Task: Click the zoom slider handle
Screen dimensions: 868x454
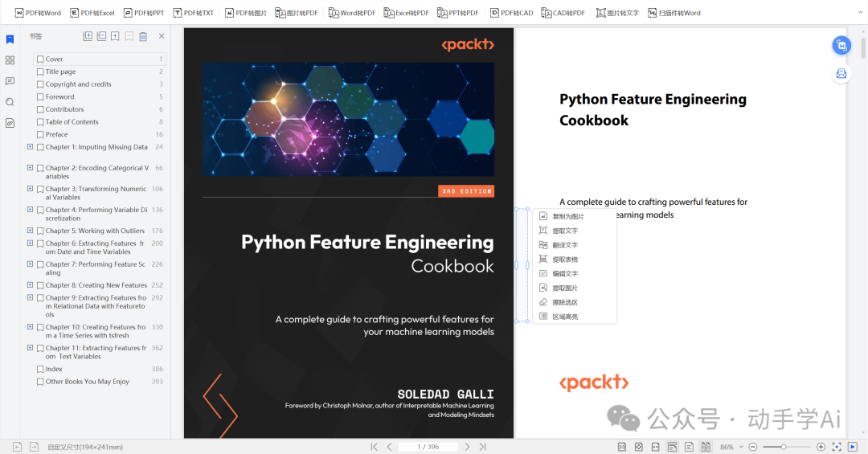Action: [784, 447]
